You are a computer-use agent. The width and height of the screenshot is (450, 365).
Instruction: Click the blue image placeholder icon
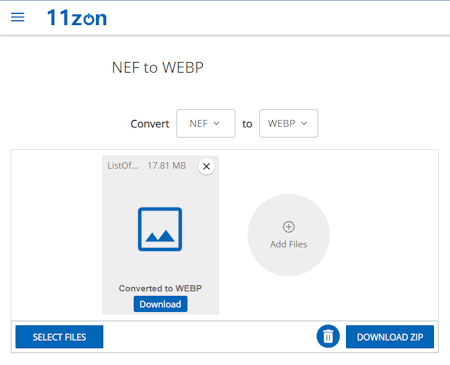click(160, 229)
